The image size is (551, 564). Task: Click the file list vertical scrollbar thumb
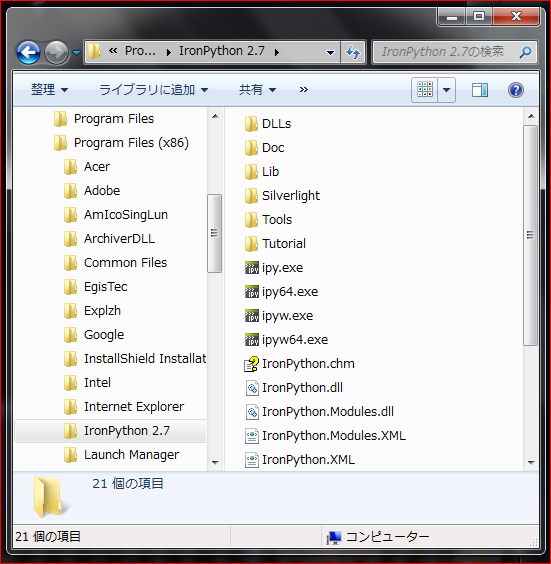pyautogui.click(x=530, y=235)
